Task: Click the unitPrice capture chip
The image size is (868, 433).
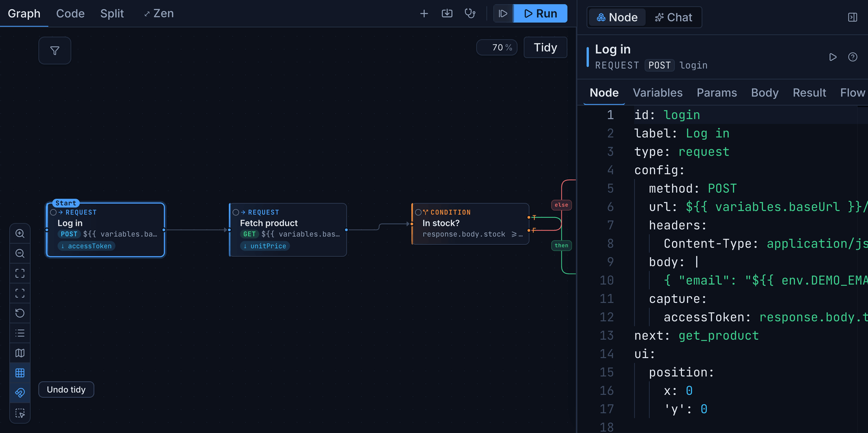Action: pyautogui.click(x=265, y=246)
